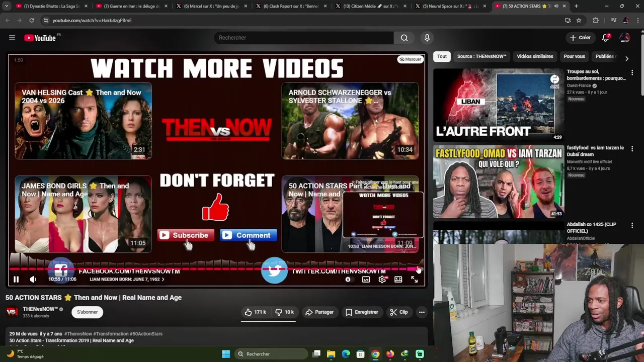The image size is (644, 362).
Task: Open options for fastlyfood vs iam tarzan
Action: click(x=632, y=149)
